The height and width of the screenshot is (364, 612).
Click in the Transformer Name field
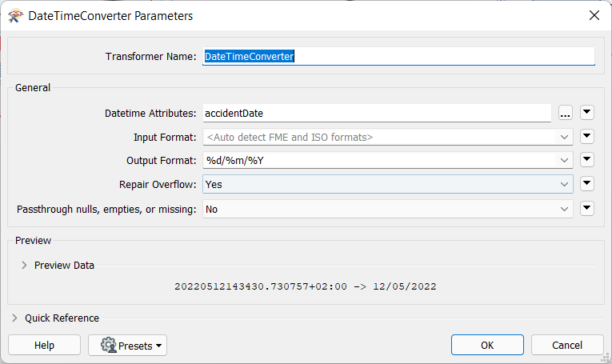[398, 57]
